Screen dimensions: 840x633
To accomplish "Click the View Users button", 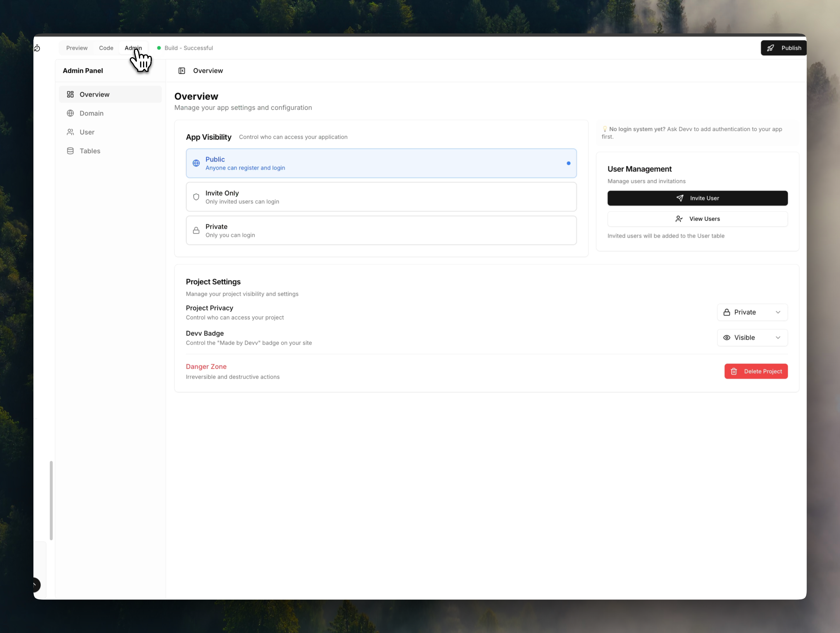I will [x=698, y=219].
